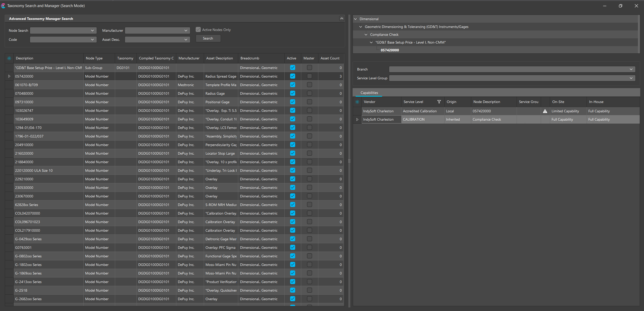This screenshot has height=311, width=644.
Task: Click the Capabilities grid settings gear icon
Action: pyautogui.click(x=357, y=102)
